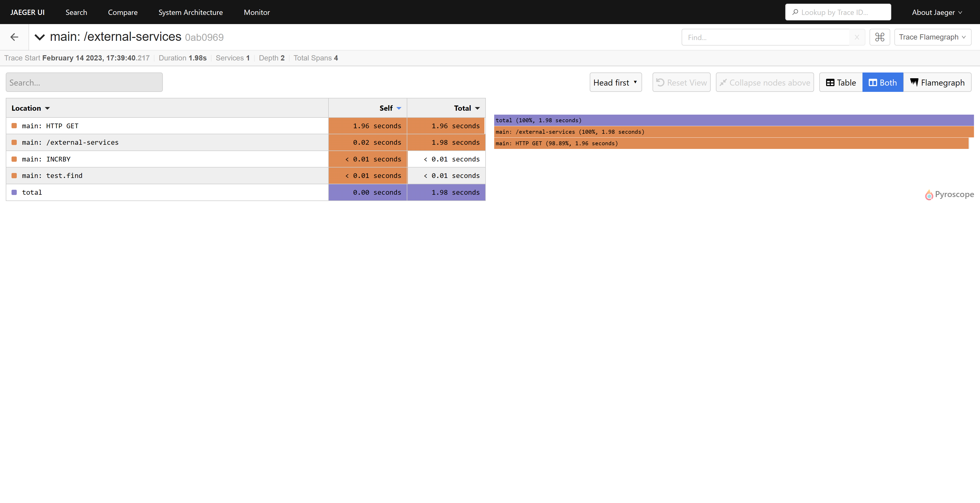Focus the Lookup by Trace ID field
Viewport: 980px width, 503px height.
coord(838,12)
